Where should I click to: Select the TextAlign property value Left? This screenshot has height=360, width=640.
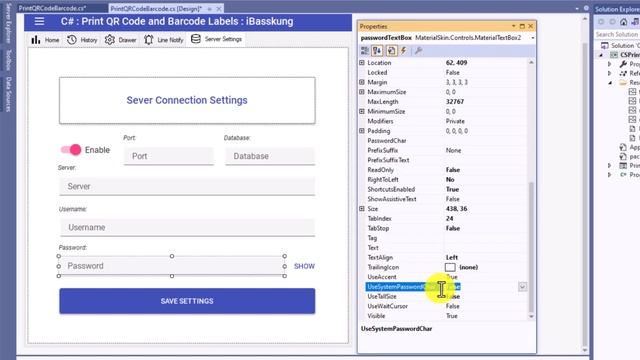[451, 258]
